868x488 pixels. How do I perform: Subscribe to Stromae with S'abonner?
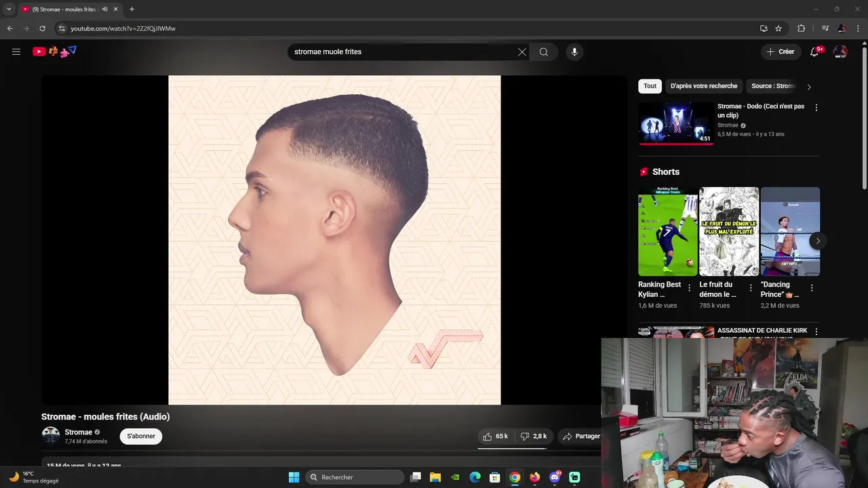pyautogui.click(x=141, y=436)
